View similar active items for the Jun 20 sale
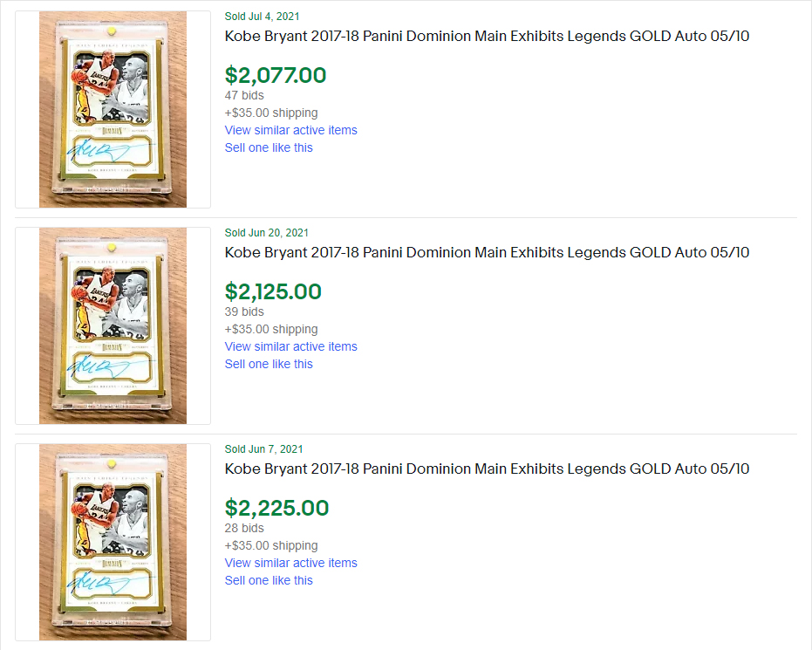Viewport: 812px width, 650px height. 290,346
